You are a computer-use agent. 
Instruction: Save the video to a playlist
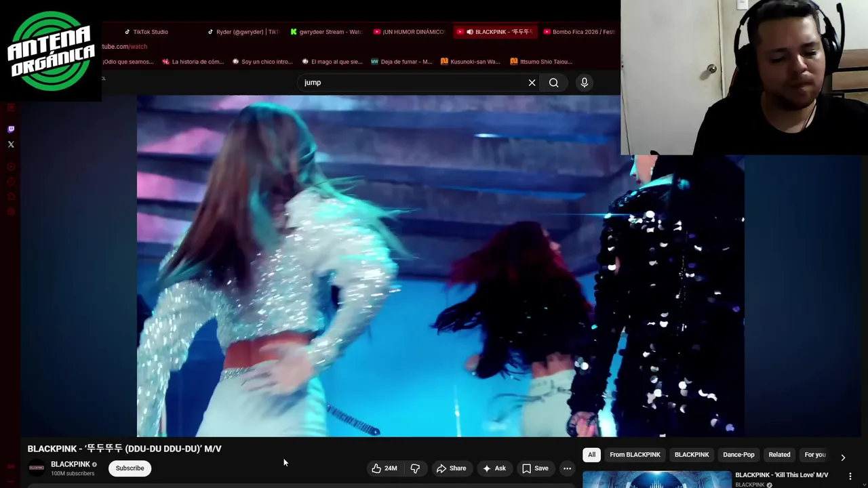tap(534, 468)
